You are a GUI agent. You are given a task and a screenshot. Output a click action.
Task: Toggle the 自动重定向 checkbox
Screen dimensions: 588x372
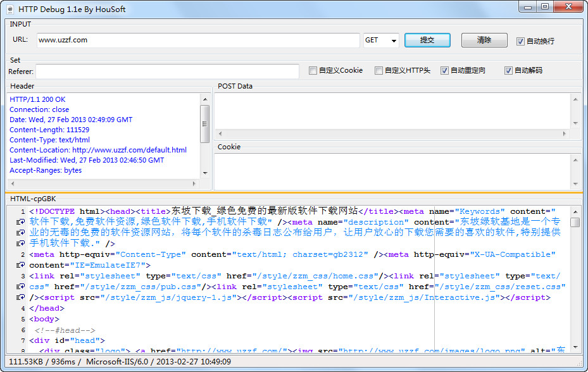[x=444, y=70]
